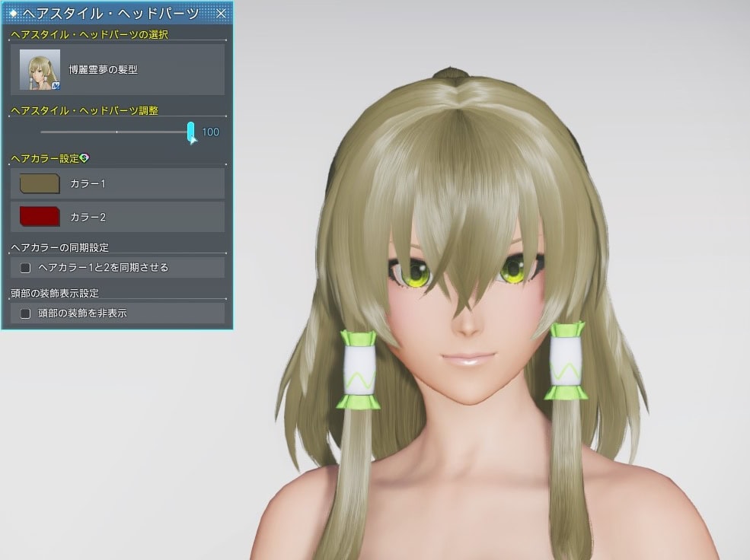Select the カラー1 row label
This screenshot has height=560, width=750.
click(88, 184)
